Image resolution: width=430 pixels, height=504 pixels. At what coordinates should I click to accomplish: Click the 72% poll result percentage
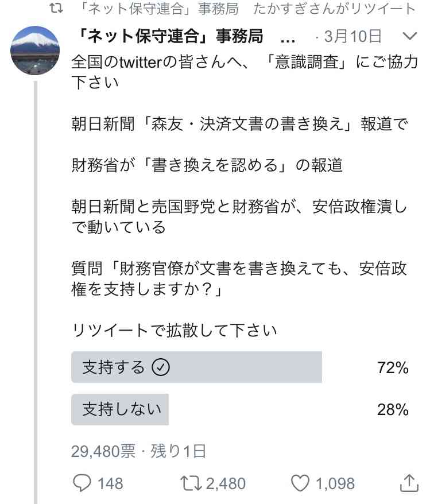pyautogui.click(x=393, y=367)
